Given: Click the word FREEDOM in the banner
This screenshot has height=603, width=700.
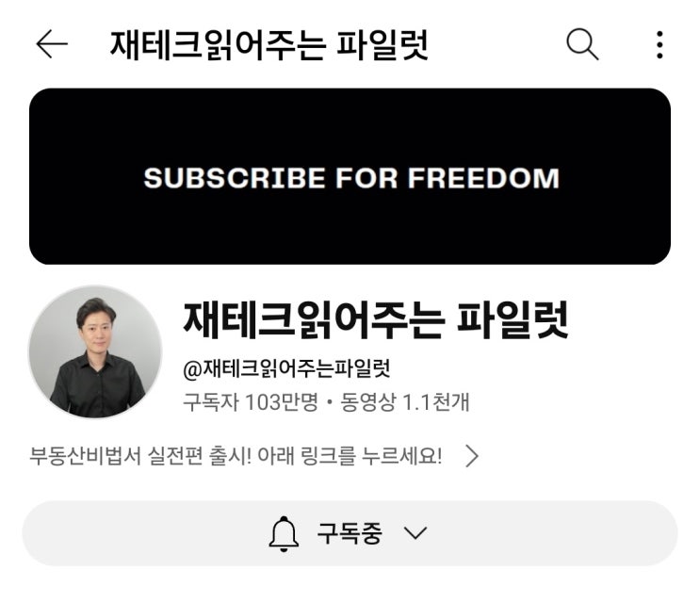Looking at the screenshot, I should point(483,178).
